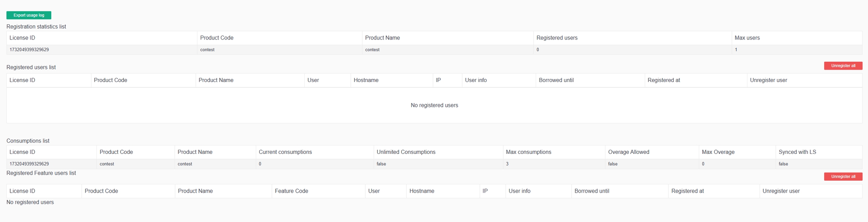
Task: Click IP column header in Registered users list
Action: click(438, 80)
